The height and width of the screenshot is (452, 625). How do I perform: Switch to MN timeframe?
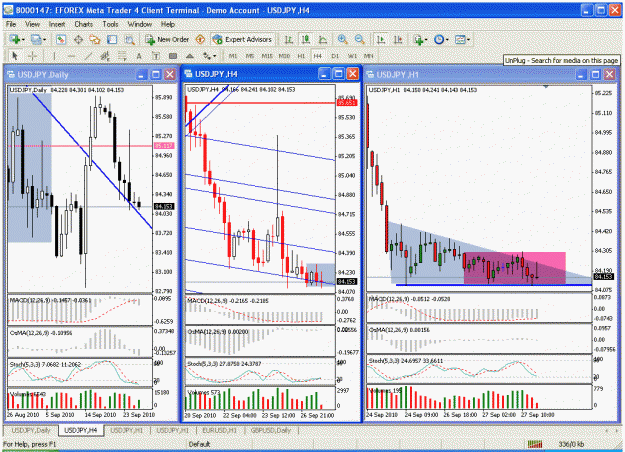click(369, 56)
